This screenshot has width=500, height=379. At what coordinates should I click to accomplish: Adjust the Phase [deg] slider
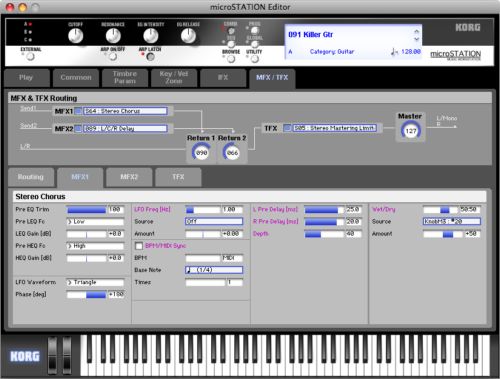87,295
